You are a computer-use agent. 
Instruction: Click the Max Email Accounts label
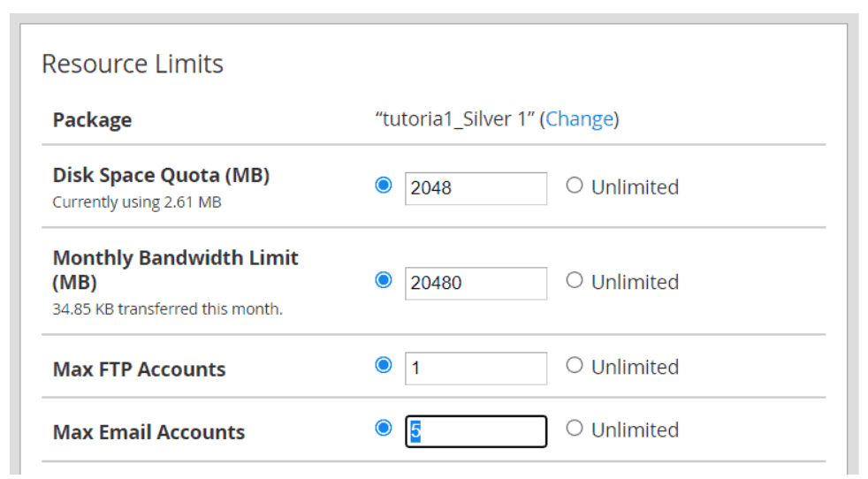click(x=148, y=432)
